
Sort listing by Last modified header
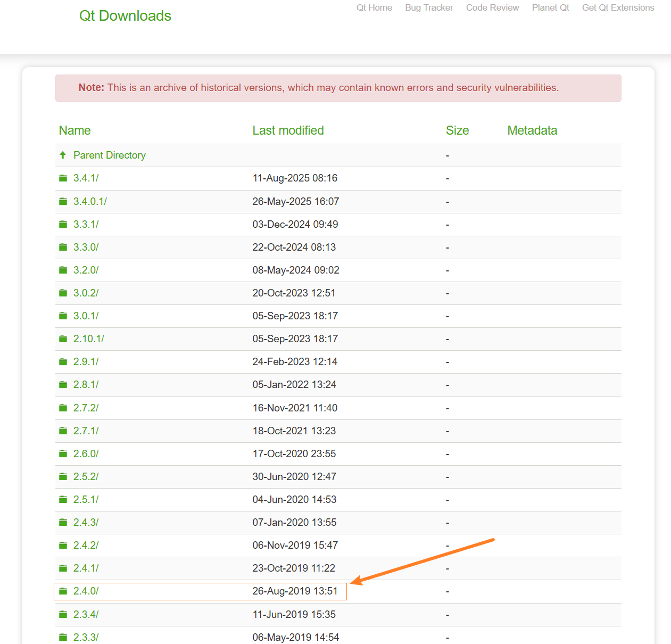pyautogui.click(x=288, y=130)
